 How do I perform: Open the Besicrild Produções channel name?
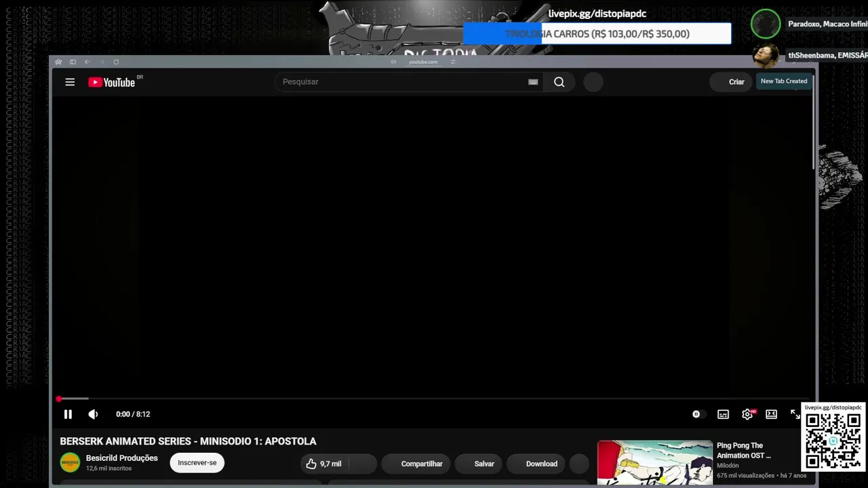(122, 458)
